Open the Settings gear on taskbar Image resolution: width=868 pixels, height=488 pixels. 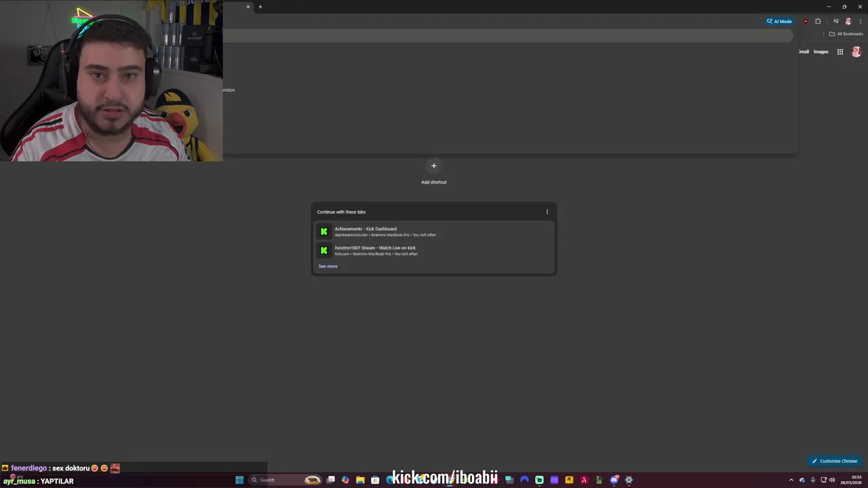pyautogui.click(x=629, y=480)
